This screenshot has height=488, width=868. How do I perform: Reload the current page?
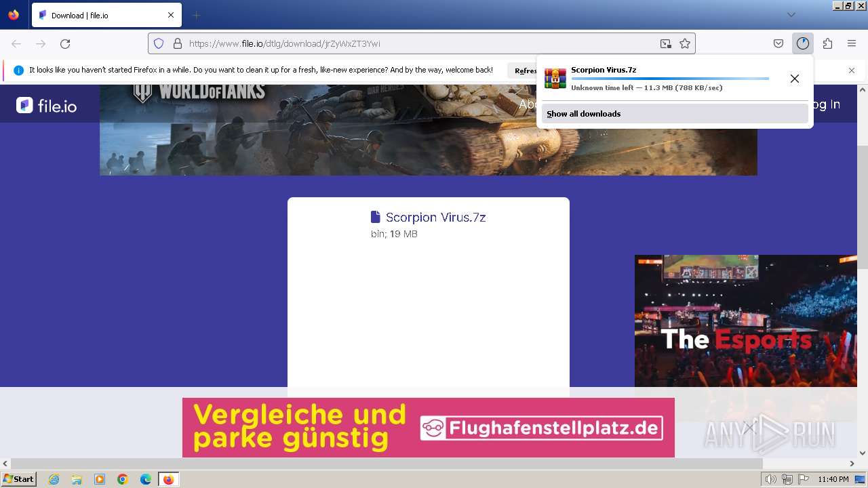(x=65, y=43)
